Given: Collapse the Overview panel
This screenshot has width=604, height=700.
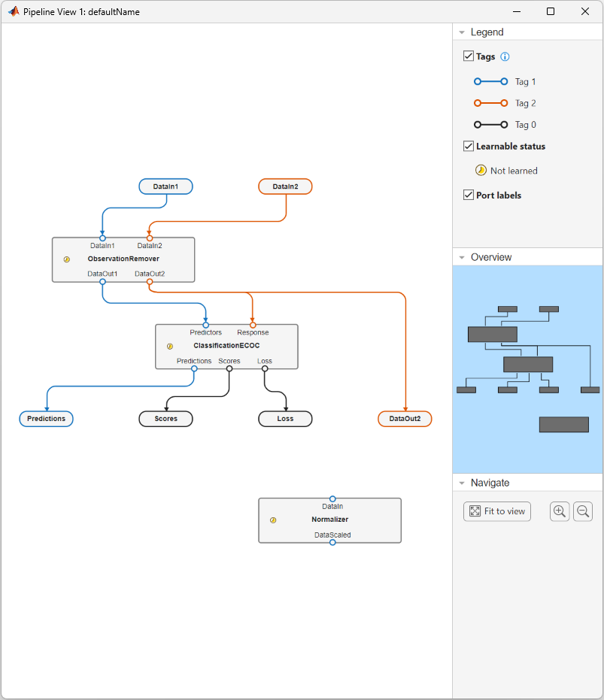Looking at the screenshot, I should point(461,257).
